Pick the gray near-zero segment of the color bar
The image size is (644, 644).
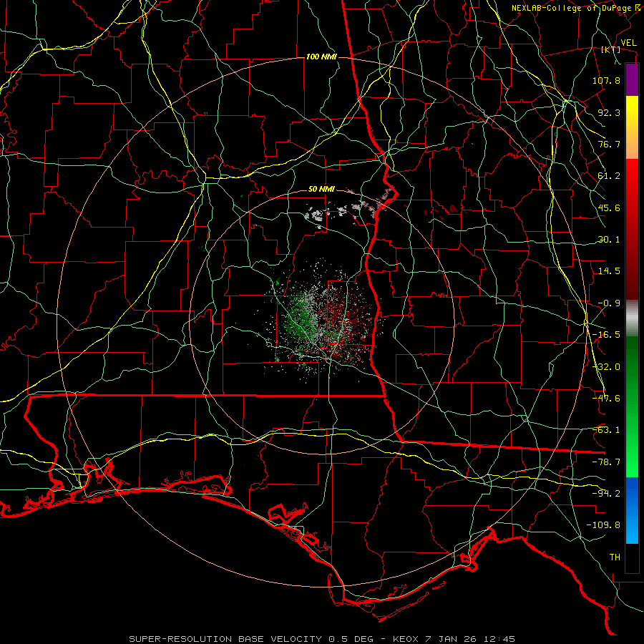[632, 318]
